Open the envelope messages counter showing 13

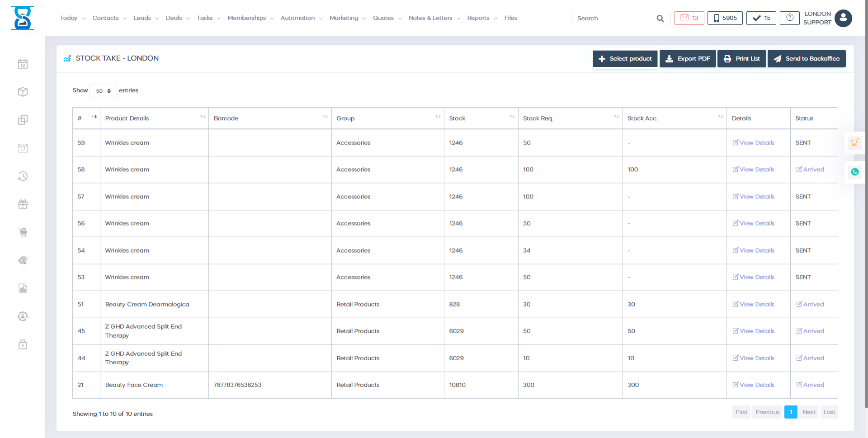point(689,18)
